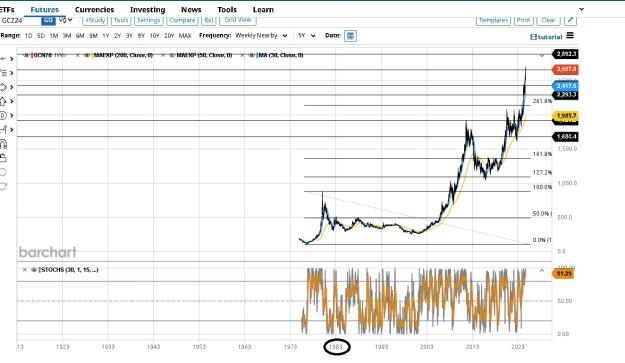Open the ETFs menu
Viewport: 625px width, 363px height.
pos(7,9)
